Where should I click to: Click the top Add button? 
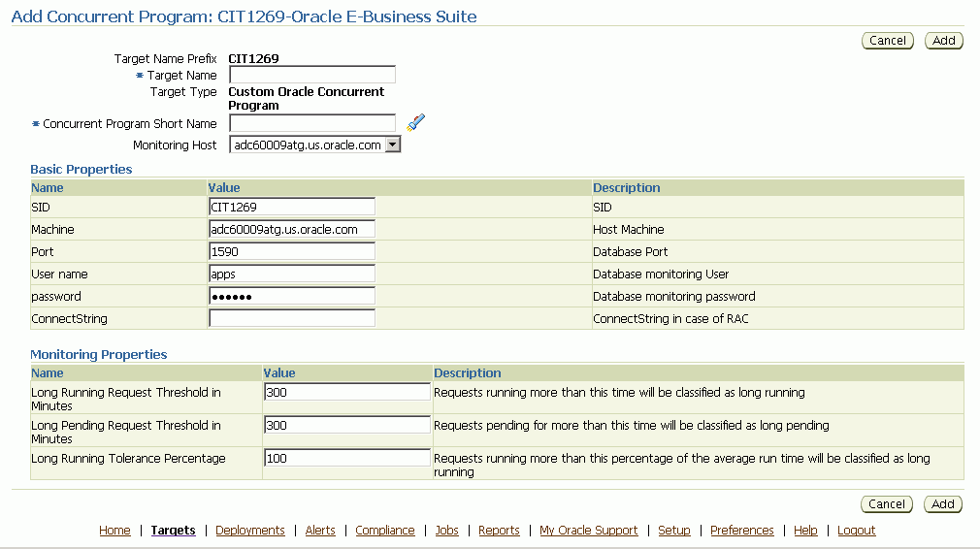tap(944, 41)
